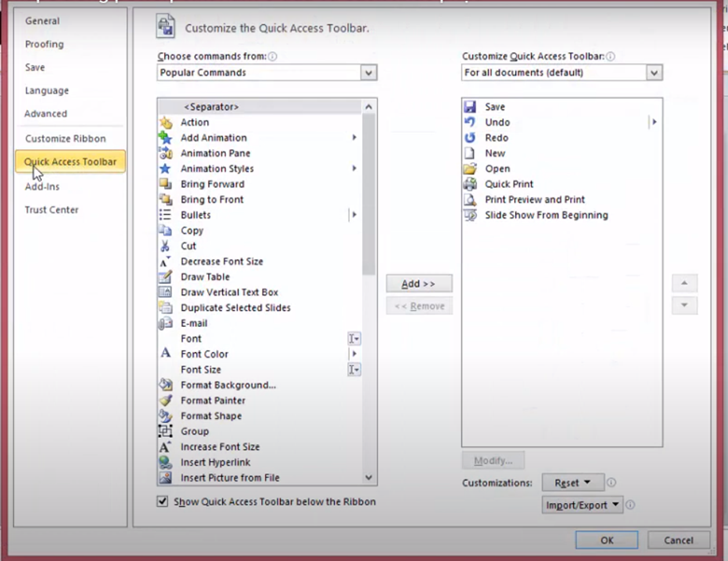728x561 pixels.
Task: Select the Quick Print printer icon
Action: pyautogui.click(x=469, y=184)
